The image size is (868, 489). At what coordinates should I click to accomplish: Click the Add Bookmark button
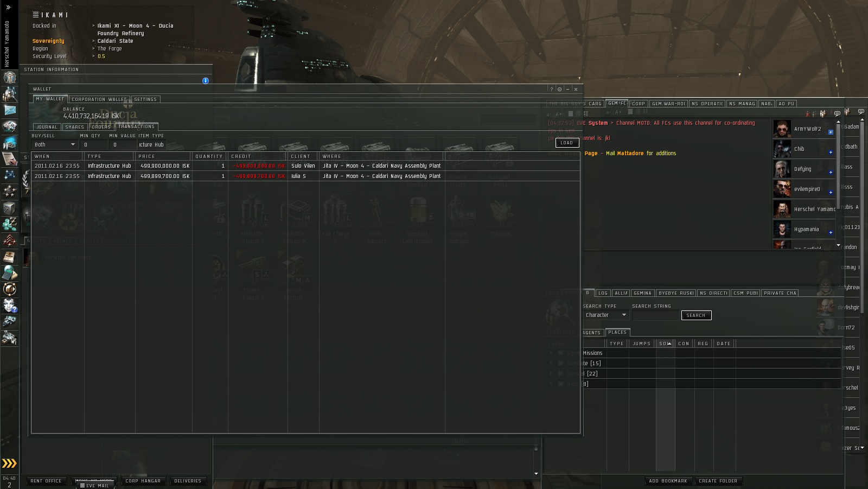tap(668, 481)
